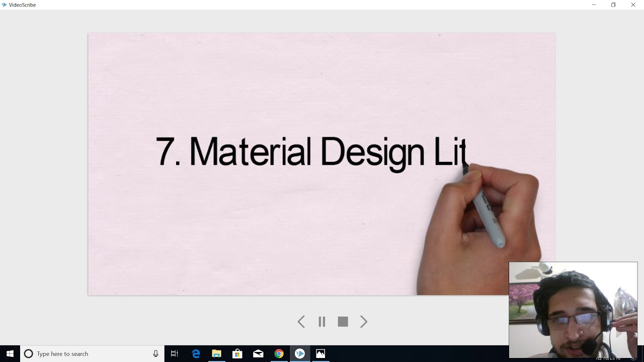Launch Microsoft Edge from the taskbar
644x362 pixels.
pos(196,353)
